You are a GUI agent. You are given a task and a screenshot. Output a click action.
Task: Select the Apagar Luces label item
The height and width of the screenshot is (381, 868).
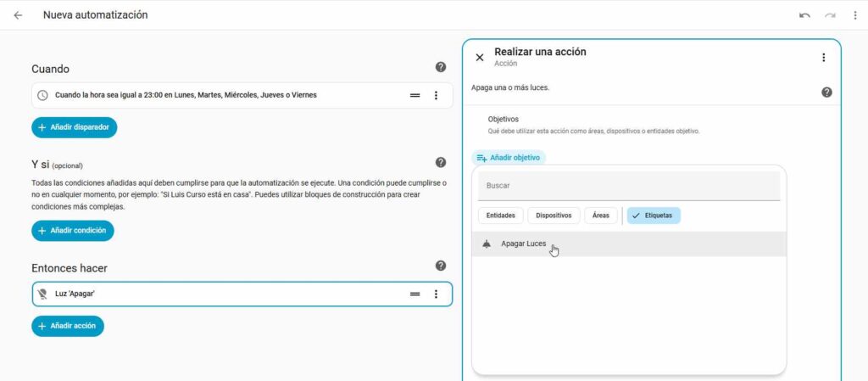click(x=524, y=244)
